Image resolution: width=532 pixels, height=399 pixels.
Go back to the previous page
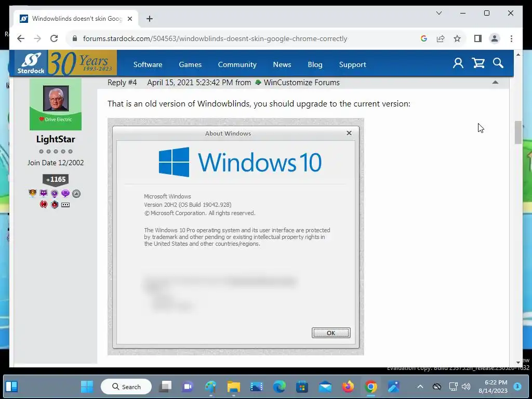(21, 38)
